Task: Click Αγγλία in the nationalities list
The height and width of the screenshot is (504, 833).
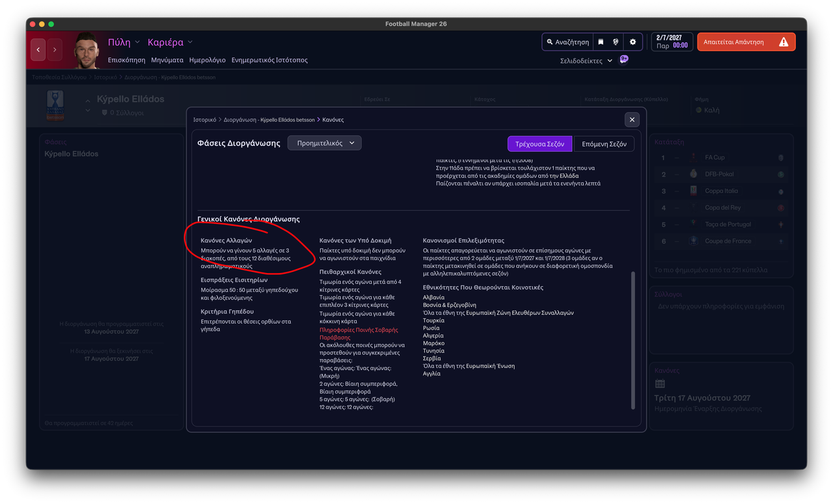Action: (x=431, y=373)
